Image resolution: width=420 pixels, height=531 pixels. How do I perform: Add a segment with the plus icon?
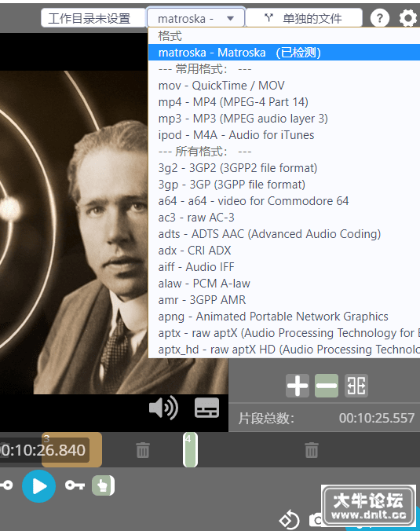coord(298,386)
